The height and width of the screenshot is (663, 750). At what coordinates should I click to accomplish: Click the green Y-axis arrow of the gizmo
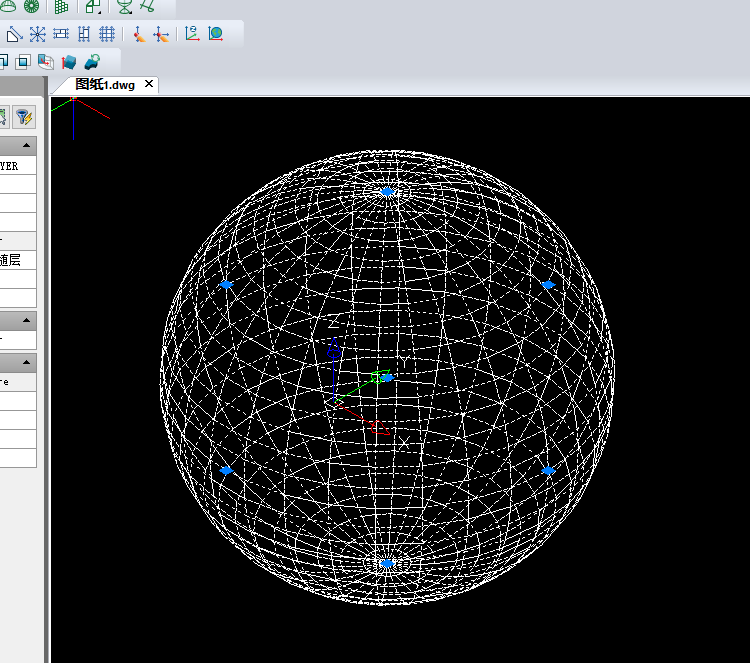tap(380, 376)
